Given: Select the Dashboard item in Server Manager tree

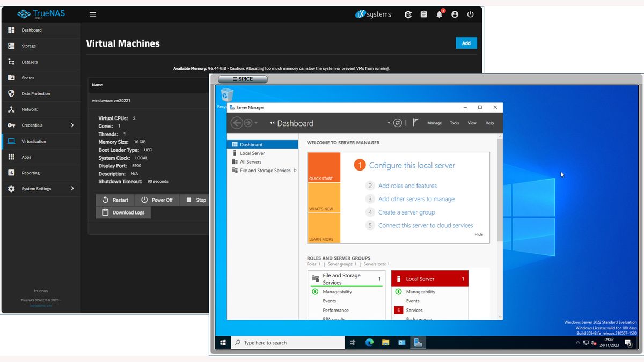Looking at the screenshot, I should 262,145.
